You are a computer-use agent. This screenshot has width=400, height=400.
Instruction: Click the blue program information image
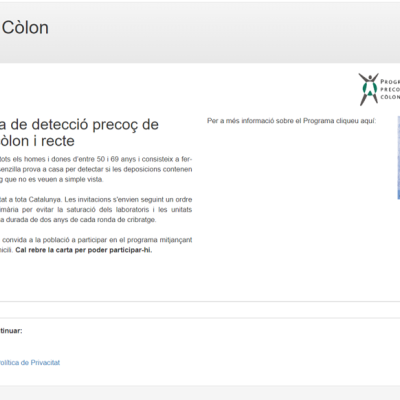[x=399, y=158]
